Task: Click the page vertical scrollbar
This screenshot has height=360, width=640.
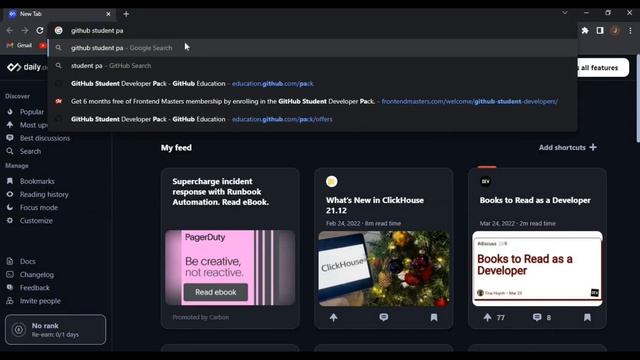Action: (637, 98)
